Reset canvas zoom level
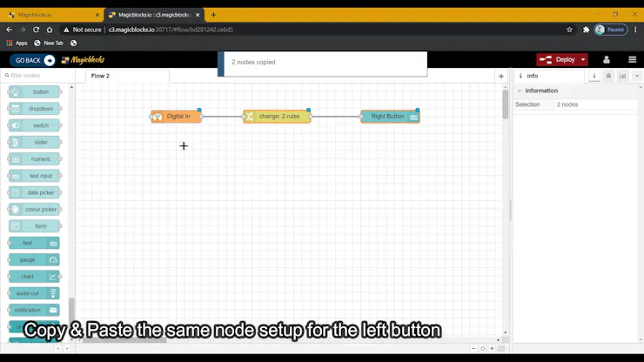The image size is (644, 362). [483, 348]
